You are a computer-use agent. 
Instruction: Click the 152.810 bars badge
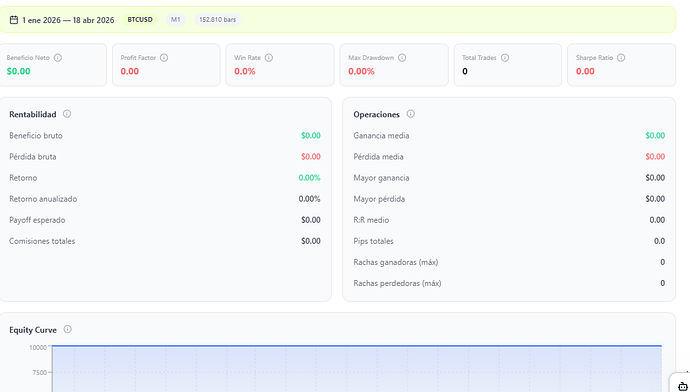click(217, 20)
